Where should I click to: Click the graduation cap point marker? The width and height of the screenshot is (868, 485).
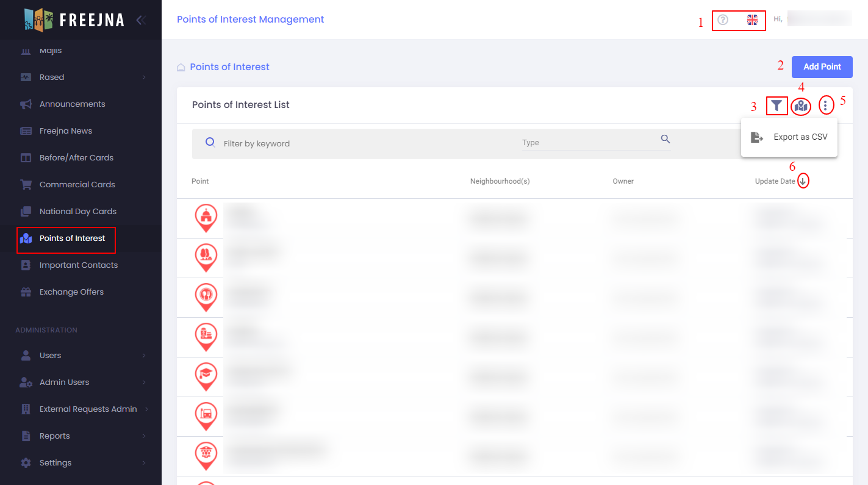tap(206, 375)
